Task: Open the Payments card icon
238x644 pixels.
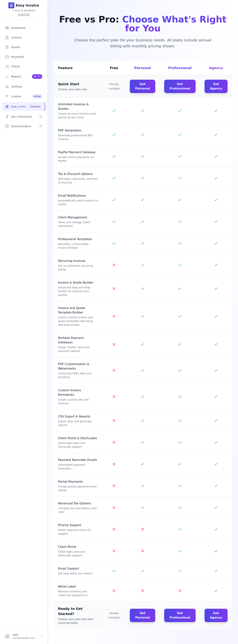Action: click(7, 57)
